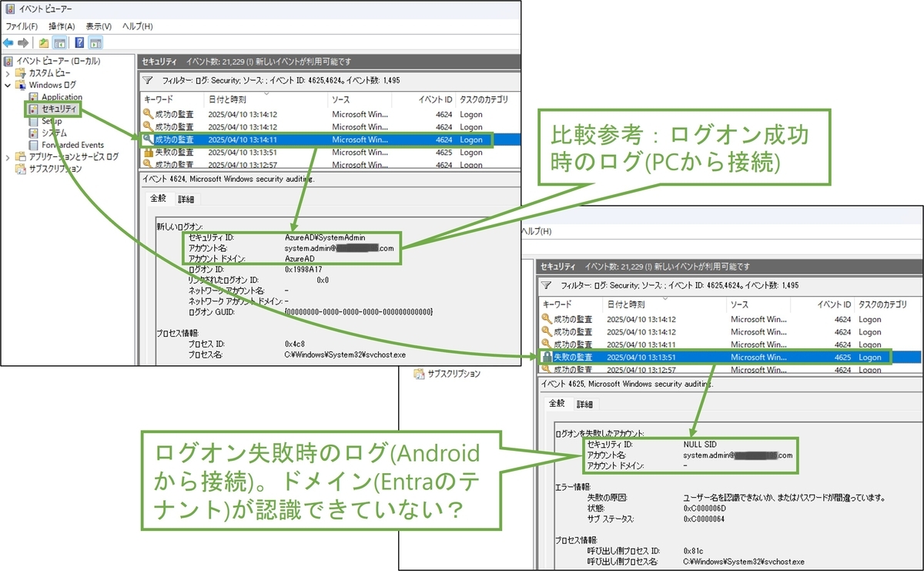Image resolution: width=924 pixels, height=571 pixels.
Task: Click the Setup log icon in the tree
Action: (x=34, y=121)
